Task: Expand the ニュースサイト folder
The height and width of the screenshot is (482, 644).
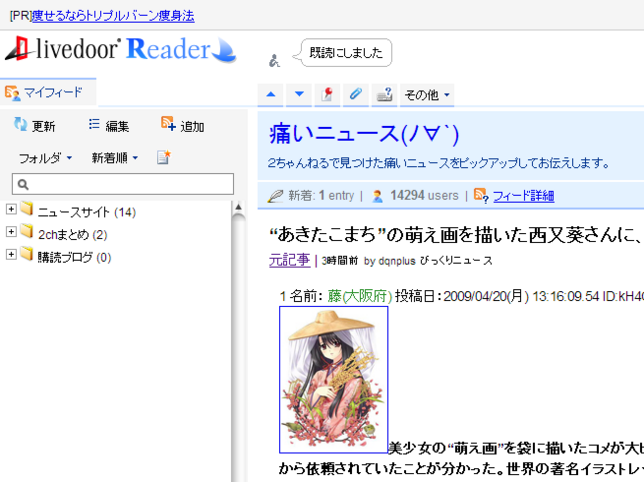Action: pos(11,209)
